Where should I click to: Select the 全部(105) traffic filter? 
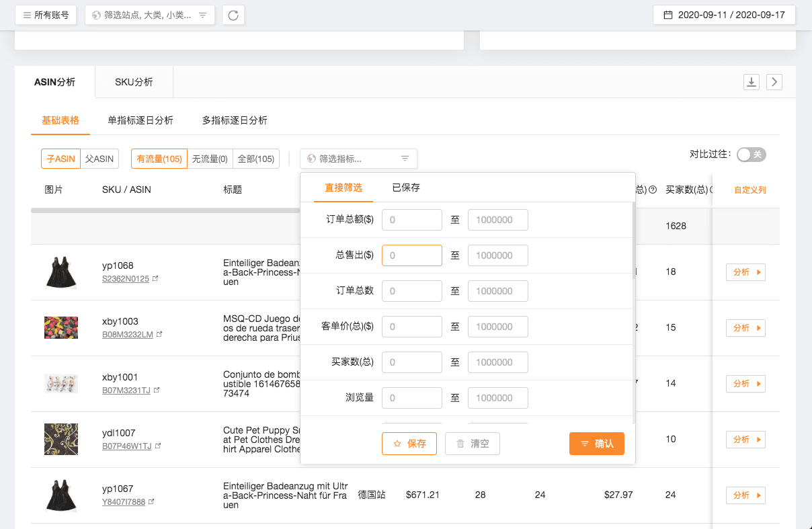[x=255, y=159]
